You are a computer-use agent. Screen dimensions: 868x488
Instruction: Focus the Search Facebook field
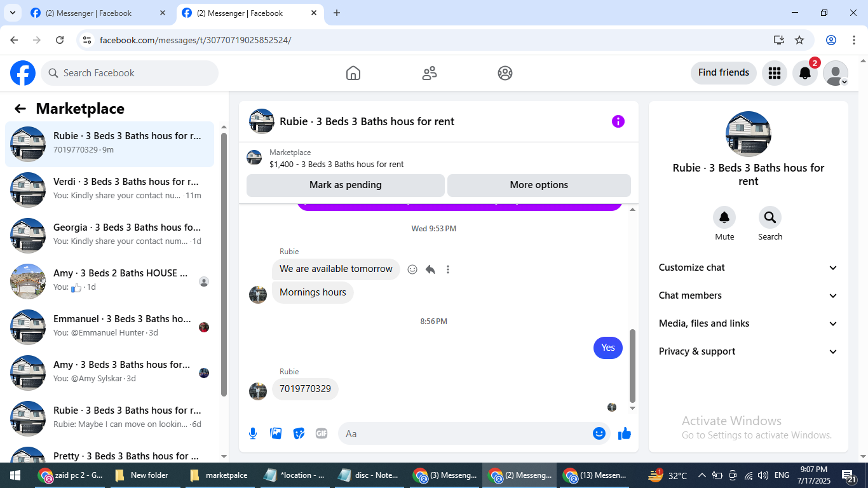[x=130, y=73]
